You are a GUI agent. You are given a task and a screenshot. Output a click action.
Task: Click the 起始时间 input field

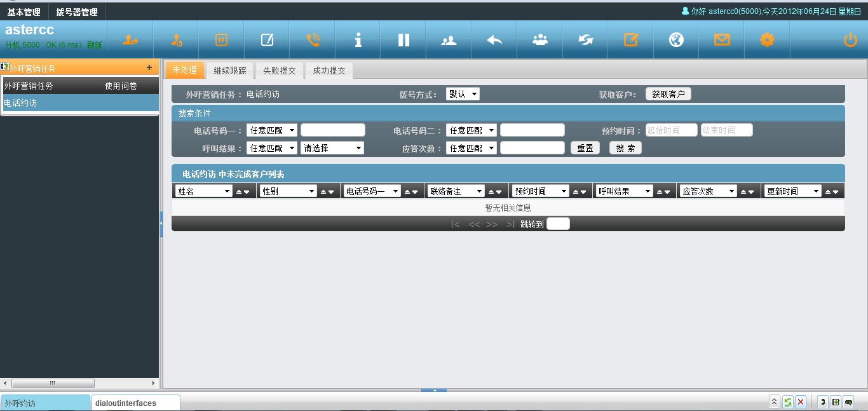[x=671, y=130]
